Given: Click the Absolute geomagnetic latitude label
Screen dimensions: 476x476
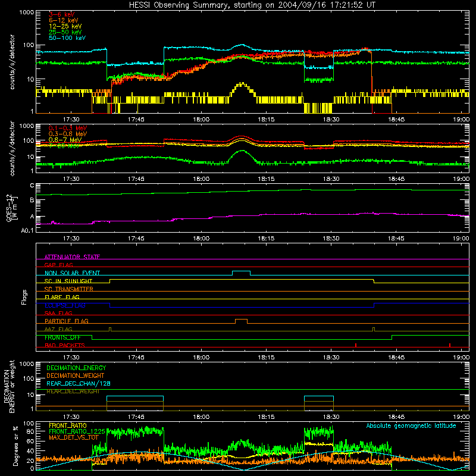Looking at the screenshot, I should tap(411, 426).
